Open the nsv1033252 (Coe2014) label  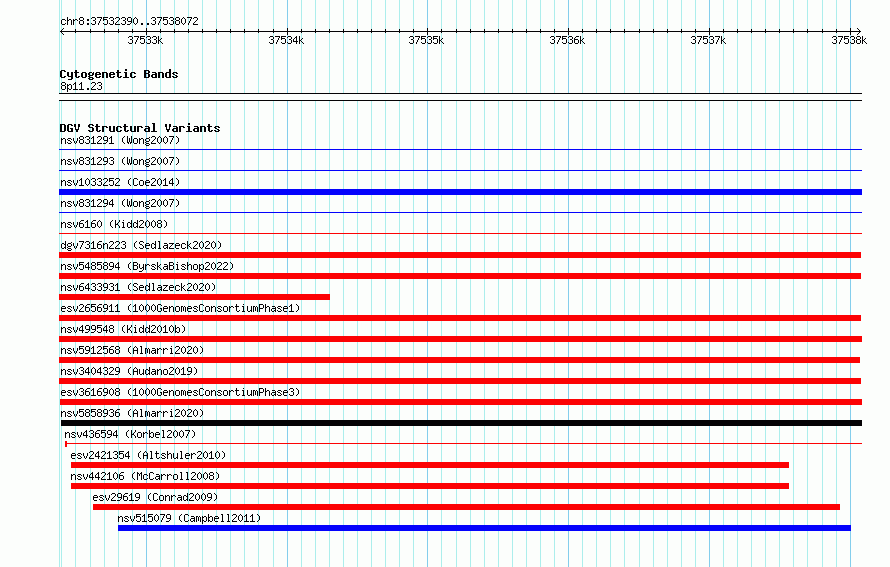click(x=120, y=182)
